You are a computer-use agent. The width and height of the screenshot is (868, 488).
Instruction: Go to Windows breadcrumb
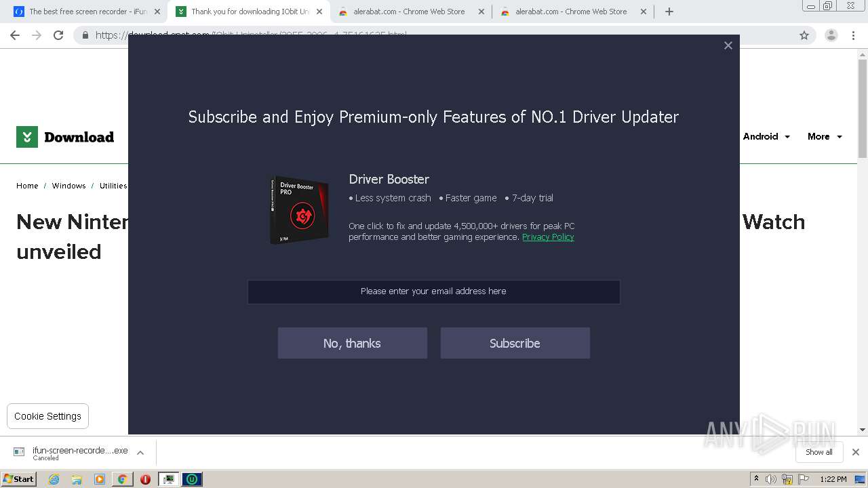tap(68, 186)
